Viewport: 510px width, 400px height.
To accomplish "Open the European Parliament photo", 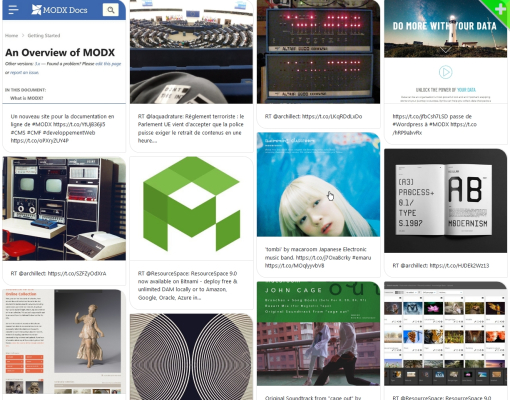I will coord(191,52).
